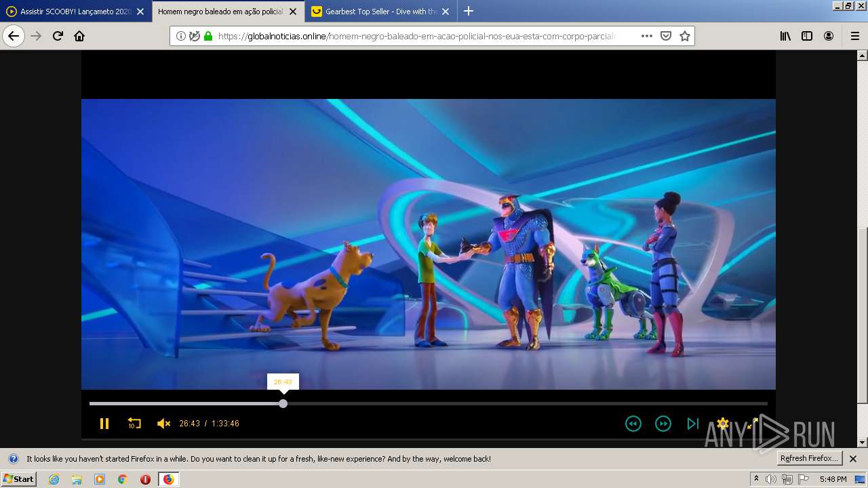Close the Gearbest Top Seller tab
868x488 pixels.
tap(446, 12)
